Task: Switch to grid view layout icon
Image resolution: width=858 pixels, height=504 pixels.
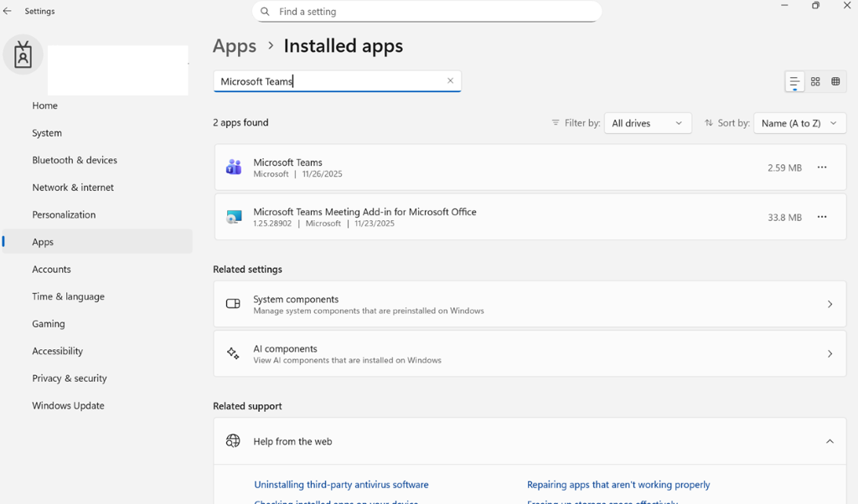Action: click(815, 82)
